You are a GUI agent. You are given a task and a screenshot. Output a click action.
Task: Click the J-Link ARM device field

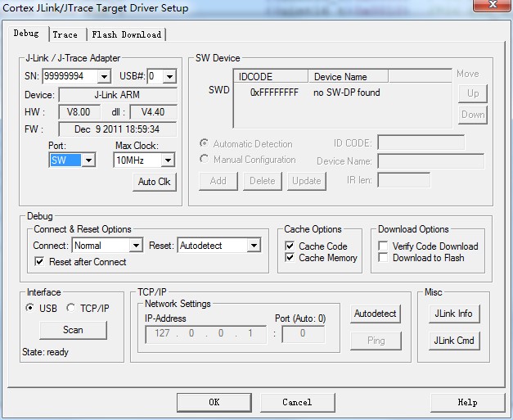click(x=118, y=95)
